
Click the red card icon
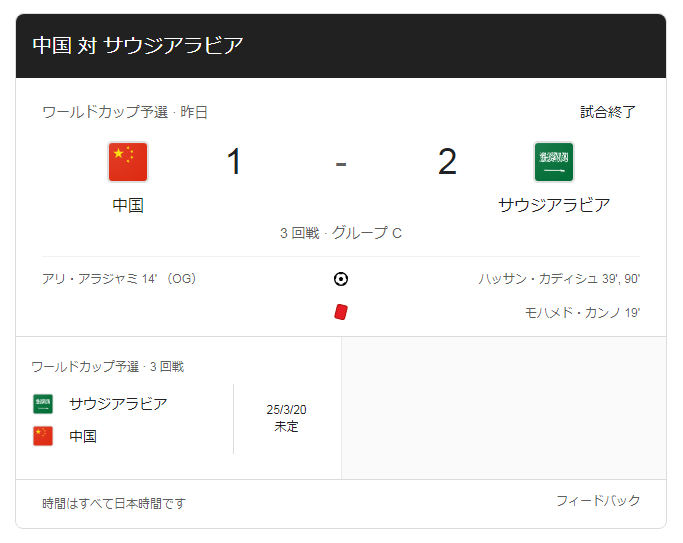click(341, 312)
